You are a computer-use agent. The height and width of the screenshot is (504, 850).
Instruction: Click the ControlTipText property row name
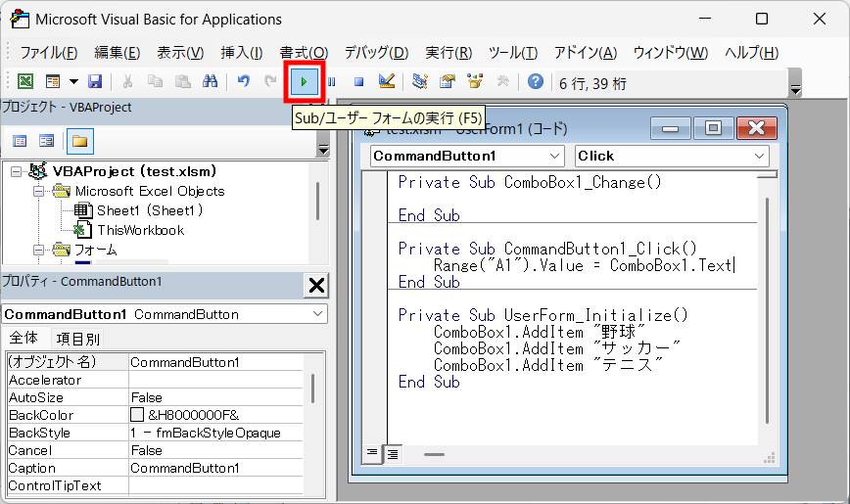pyautogui.click(x=55, y=486)
